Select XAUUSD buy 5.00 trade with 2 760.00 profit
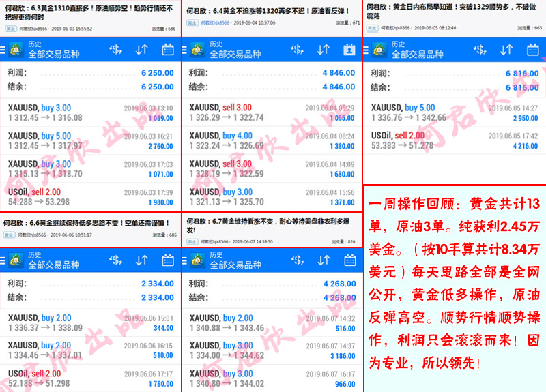Viewport: 546px width, 392px height. [91, 141]
